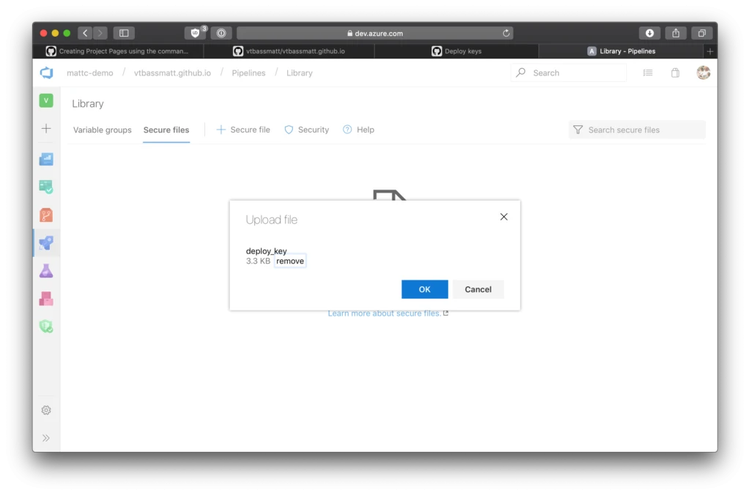
Task: Open the Help toolbar button
Action: (358, 130)
